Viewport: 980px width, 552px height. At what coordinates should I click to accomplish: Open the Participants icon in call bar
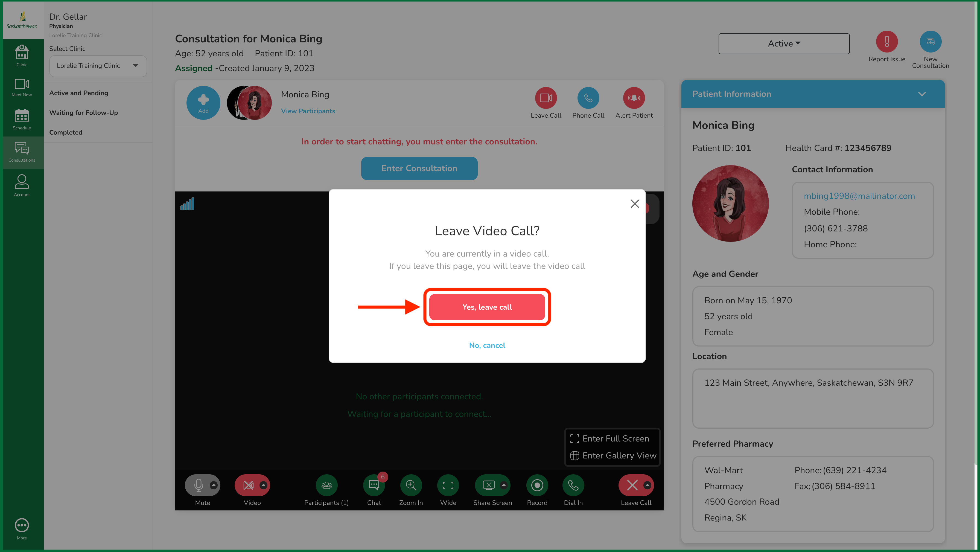326,485
